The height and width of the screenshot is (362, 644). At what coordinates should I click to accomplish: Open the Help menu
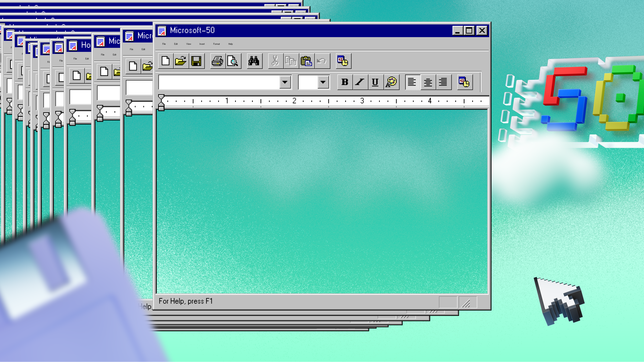[x=230, y=44]
